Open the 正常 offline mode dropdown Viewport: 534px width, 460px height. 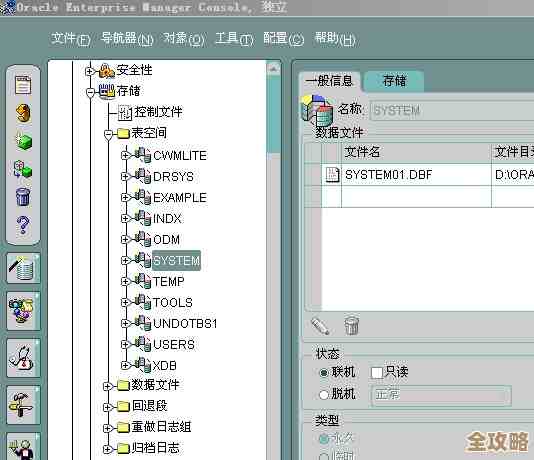pyautogui.click(x=441, y=395)
